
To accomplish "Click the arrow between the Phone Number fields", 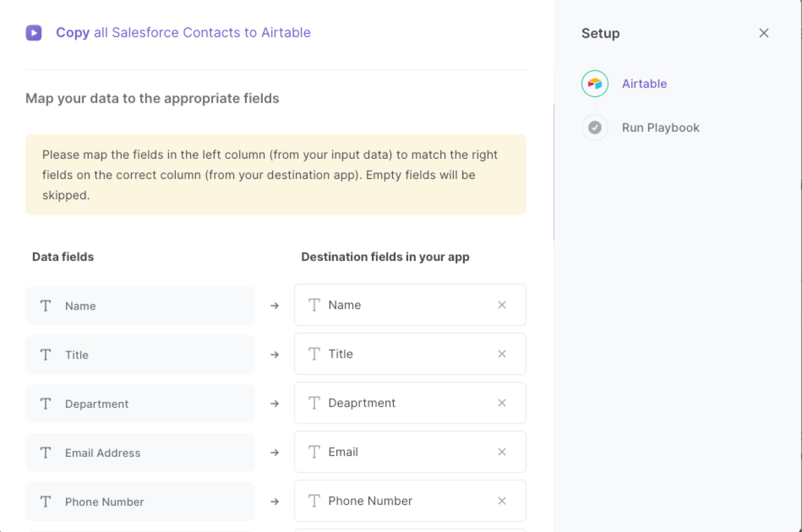I will (275, 501).
